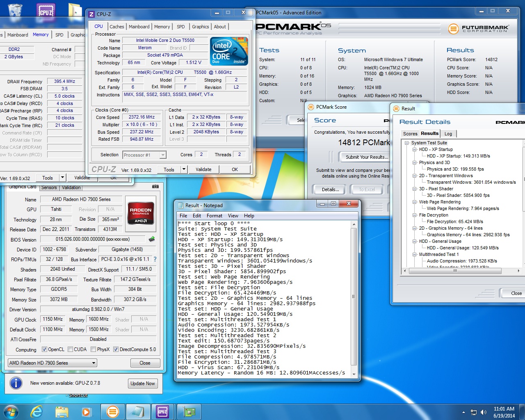Click the Bus Interface question mark

pyautogui.click(x=155, y=259)
